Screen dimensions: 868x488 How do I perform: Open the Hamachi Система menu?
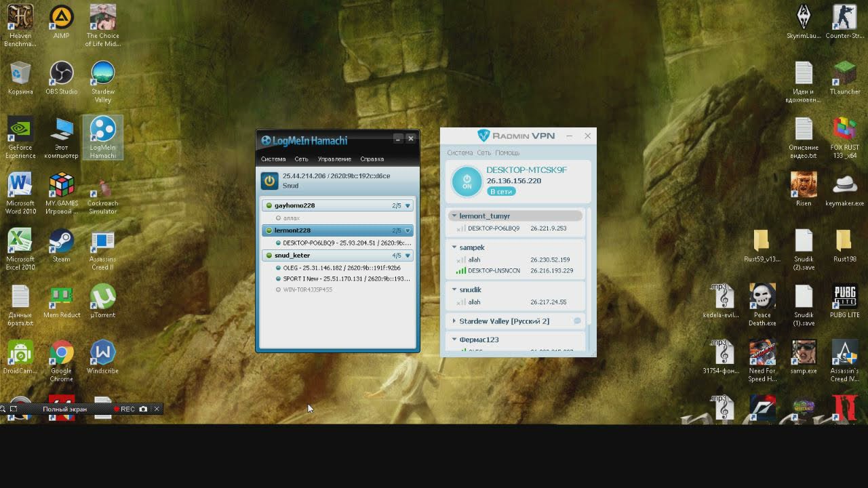273,159
